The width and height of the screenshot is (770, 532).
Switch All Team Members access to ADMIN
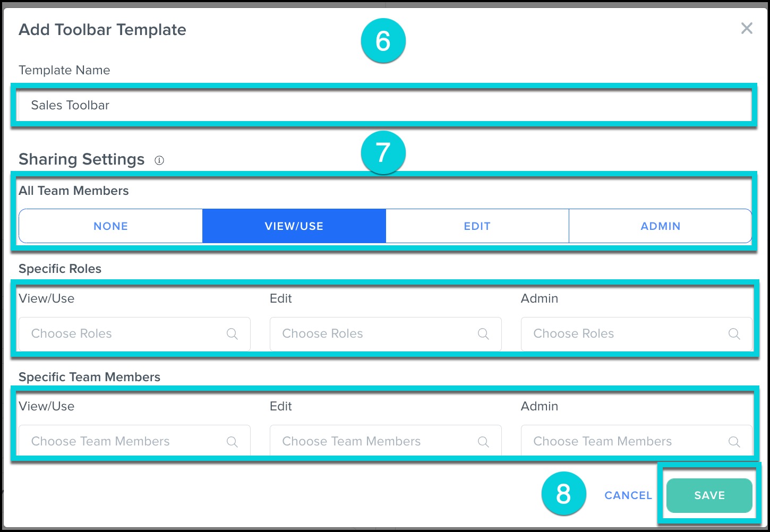pyautogui.click(x=660, y=226)
